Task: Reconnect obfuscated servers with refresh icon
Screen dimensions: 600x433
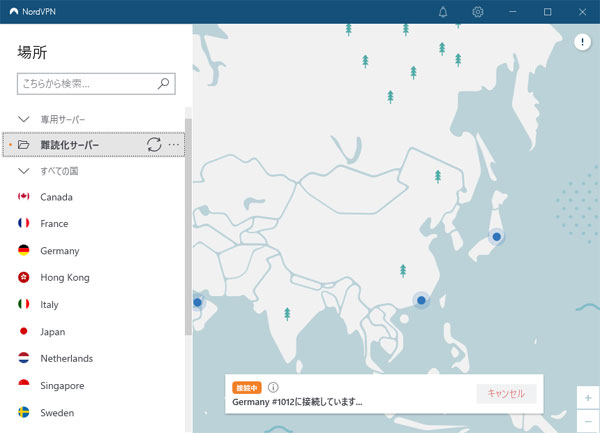Action: point(154,145)
